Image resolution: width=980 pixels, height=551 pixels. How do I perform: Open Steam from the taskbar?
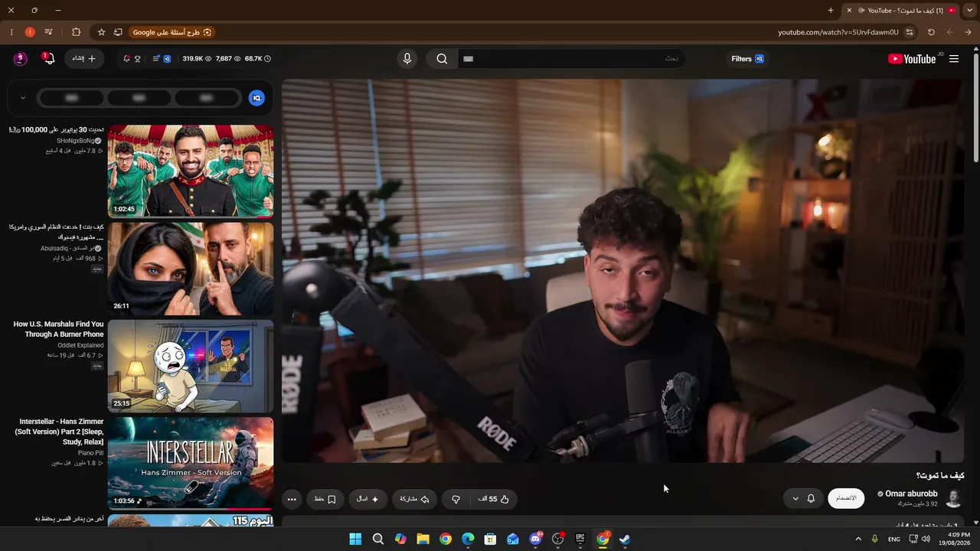pyautogui.click(x=625, y=539)
